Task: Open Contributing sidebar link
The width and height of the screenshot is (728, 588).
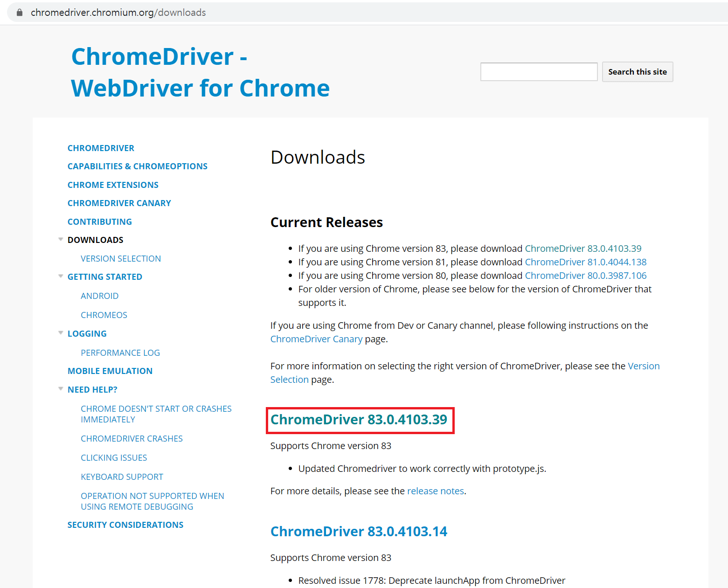Action: pos(100,222)
